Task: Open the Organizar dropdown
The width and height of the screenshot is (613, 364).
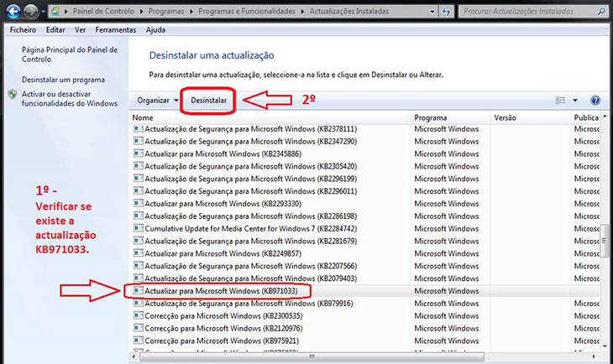Action: pyautogui.click(x=158, y=101)
